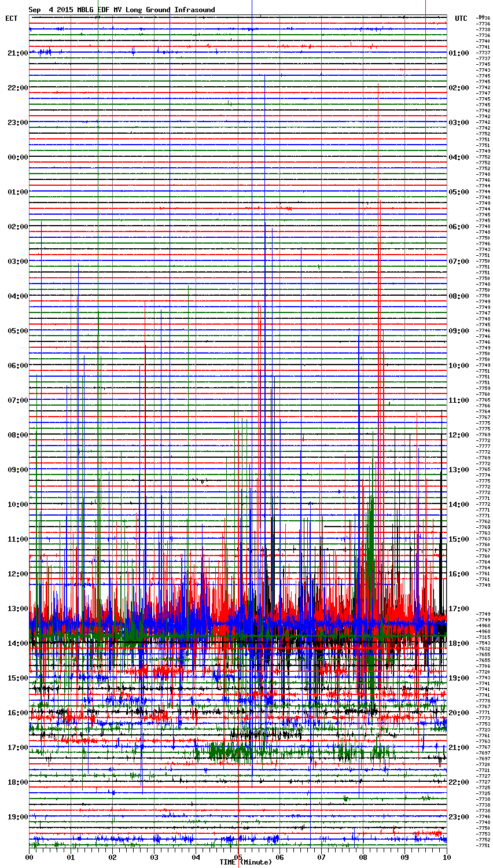Screen dimensions: 493x868
Task: Select the 02:00 label in the UTC column
Action: pyautogui.click(x=459, y=88)
